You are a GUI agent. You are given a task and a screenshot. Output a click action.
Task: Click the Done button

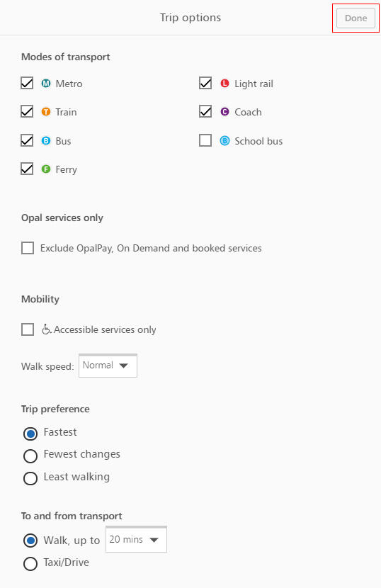point(356,18)
